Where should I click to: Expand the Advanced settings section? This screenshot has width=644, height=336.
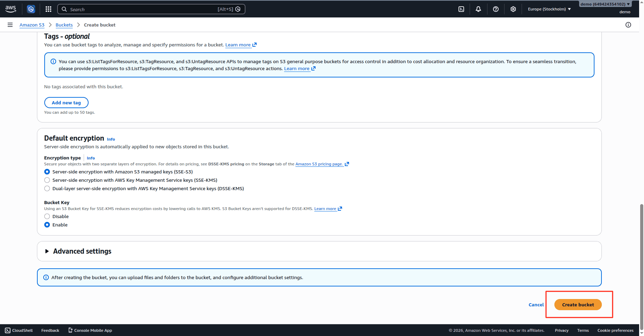47,251
